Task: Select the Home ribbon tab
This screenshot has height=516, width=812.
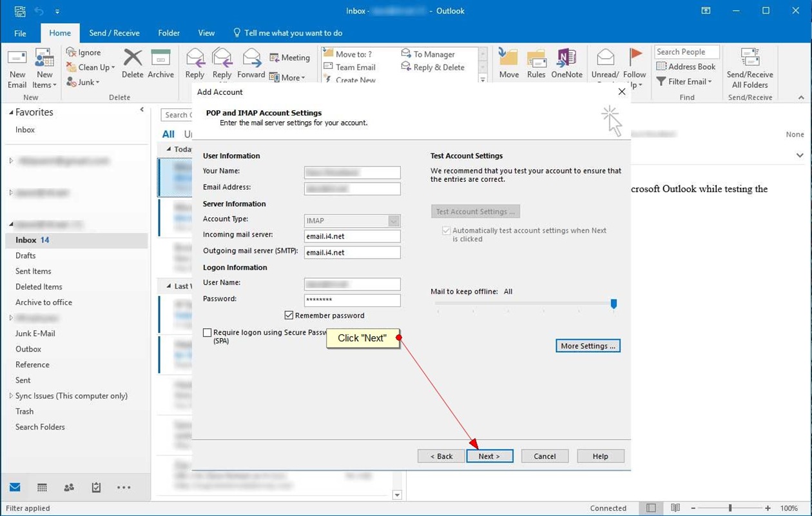Action: click(60, 33)
